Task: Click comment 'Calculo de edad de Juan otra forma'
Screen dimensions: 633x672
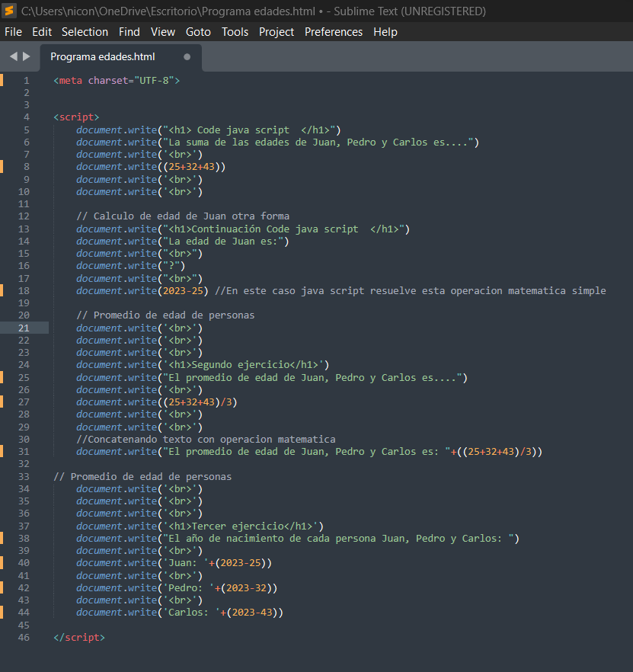Action: pyautogui.click(x=183, y=216)
